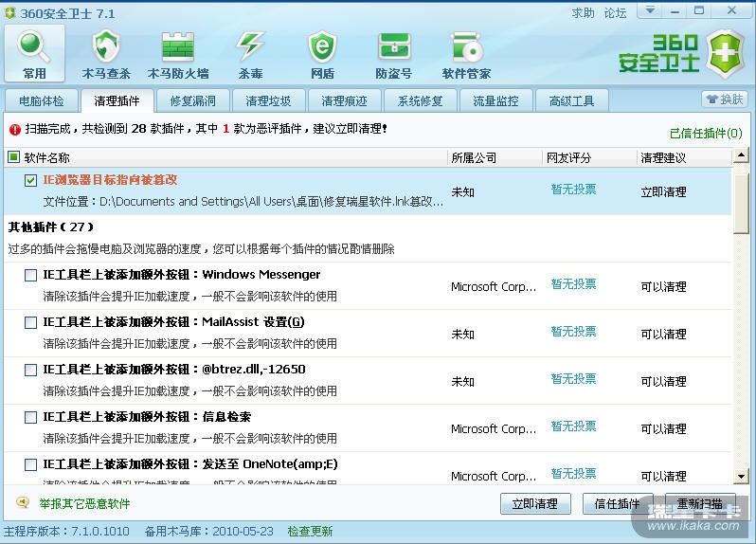The width and height of the screenshot is (756, 544).
Task: Click the 换肤 skin change button
Action: pos(725,100)
